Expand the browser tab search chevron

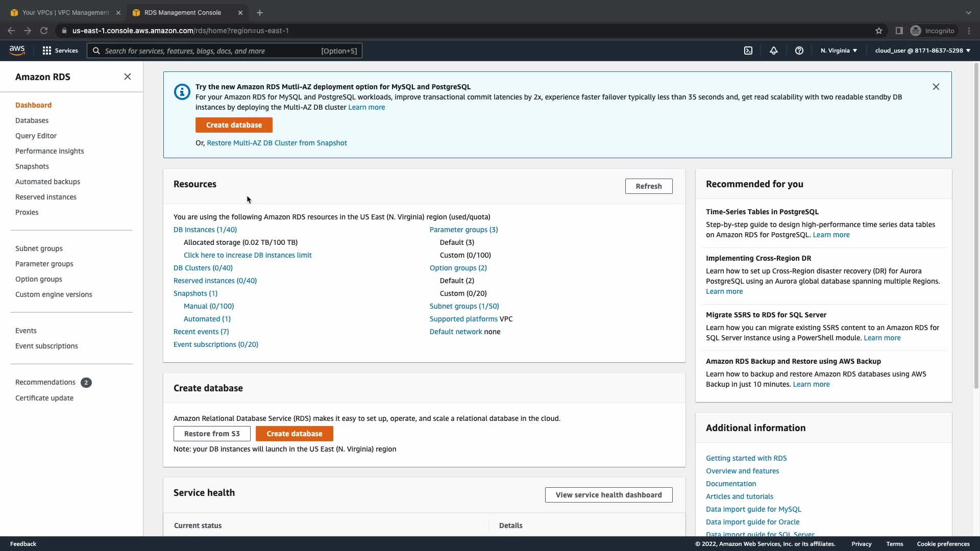click(968, 12)
